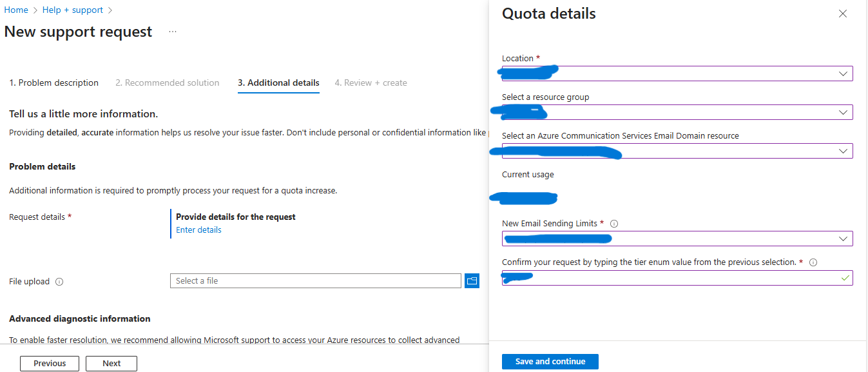Switch to the Problem description tab
The height and width of the screenshot is (372, 868).
coord(54,83)
